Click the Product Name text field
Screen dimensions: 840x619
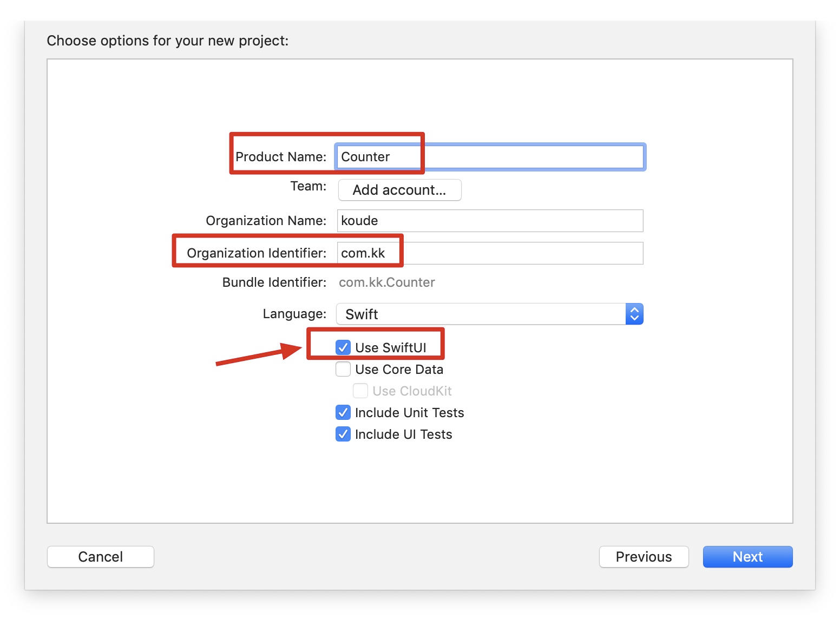pyautogui.click(x=490, y=157)
